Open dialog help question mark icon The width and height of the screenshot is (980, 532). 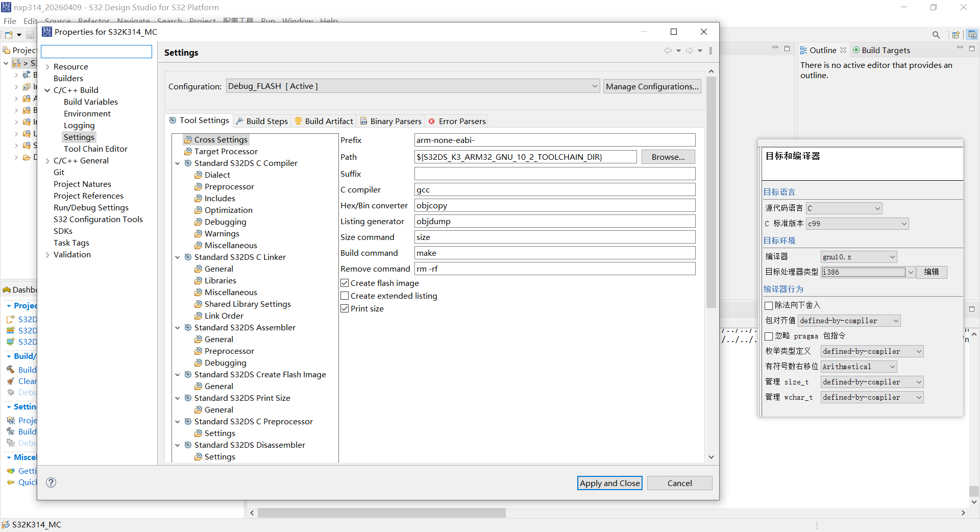point(51,482)
